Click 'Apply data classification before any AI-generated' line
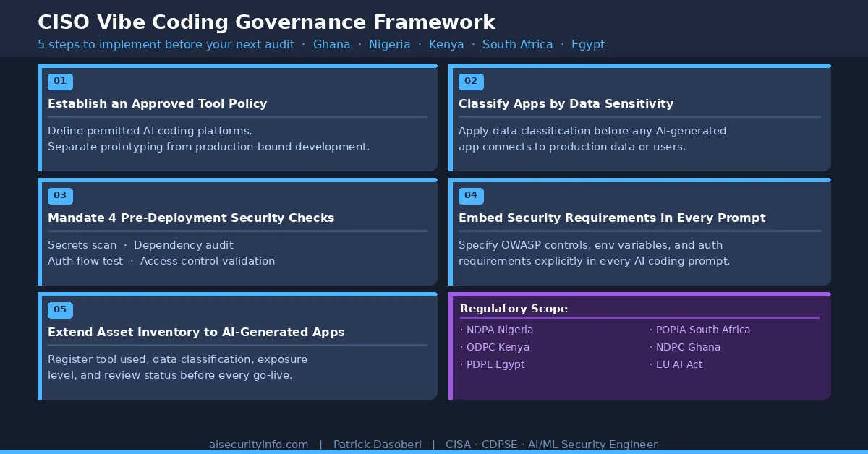This screenshot has height=454, width=868. 592,131
